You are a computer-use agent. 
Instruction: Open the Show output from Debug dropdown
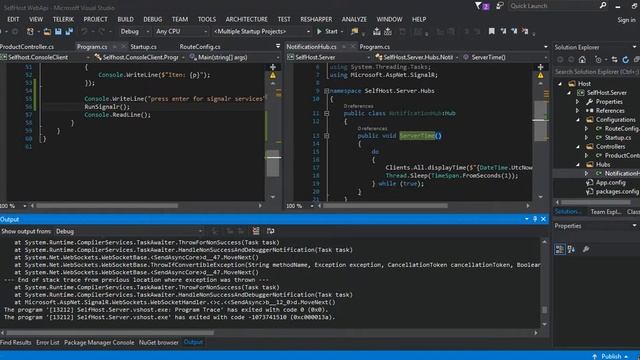tap(129, 231)
